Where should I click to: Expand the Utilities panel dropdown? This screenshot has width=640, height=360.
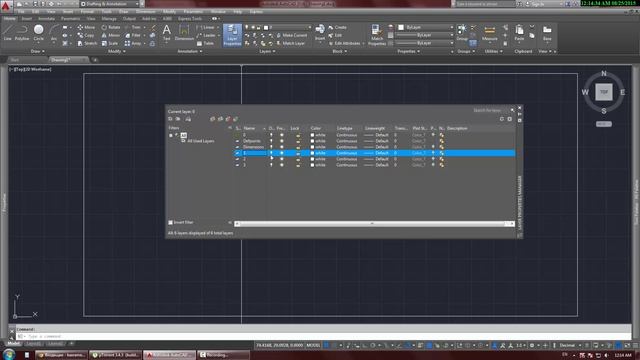(x=493, y=51)
